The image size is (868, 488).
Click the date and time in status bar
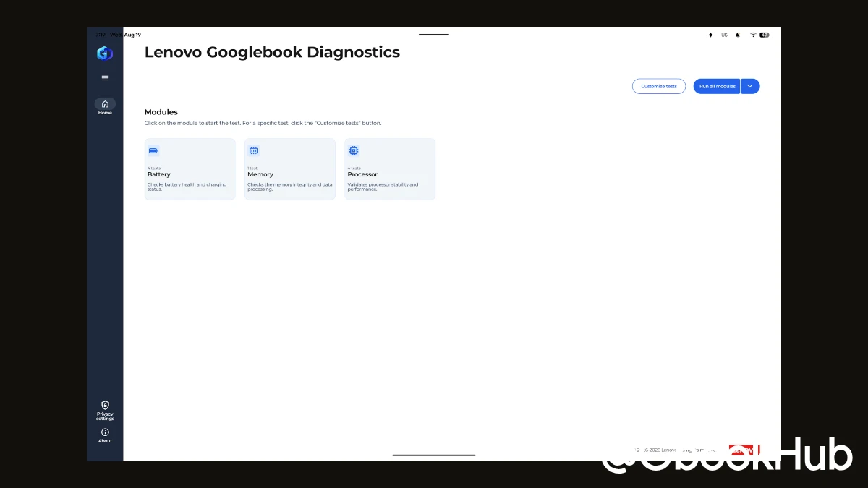pyautogui.click(x=119, y=35)
